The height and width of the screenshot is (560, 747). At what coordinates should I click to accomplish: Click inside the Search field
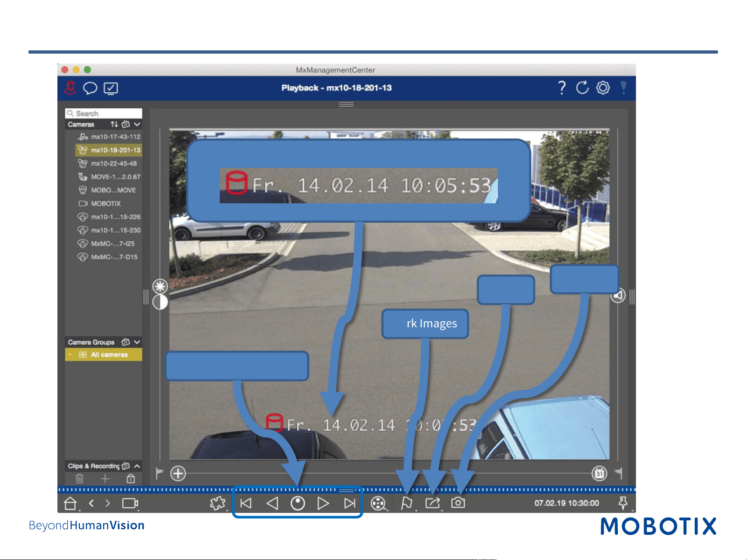click(104, 113)
